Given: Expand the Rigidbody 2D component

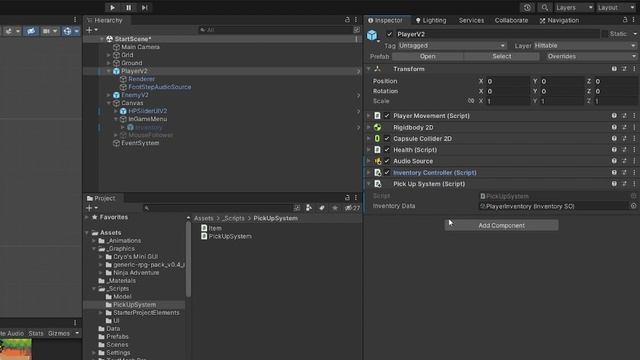Looking at the screenshot, I should click(x=369, y=127).
